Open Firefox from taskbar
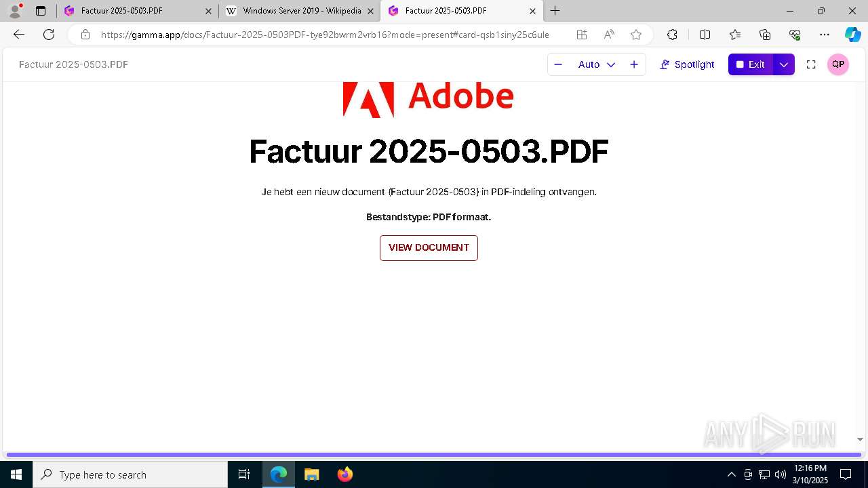The image size is (868, 488). [x=345, y=474]
